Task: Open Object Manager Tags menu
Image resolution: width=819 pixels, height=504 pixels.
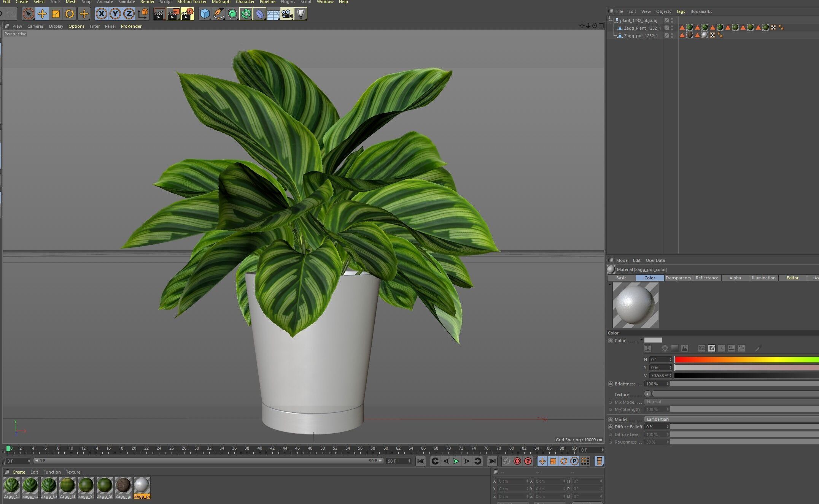Action: [x=681, y=11]
